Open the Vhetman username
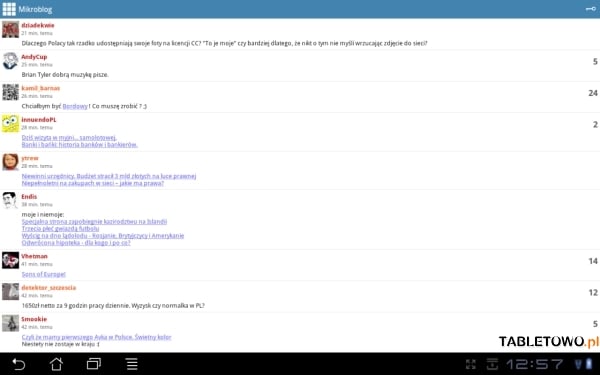600x375 pixels. (34, 256)
